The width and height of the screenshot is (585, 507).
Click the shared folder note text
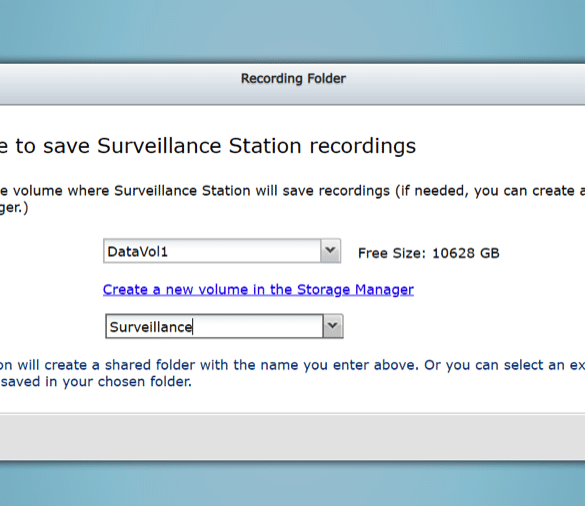(292, 373)
